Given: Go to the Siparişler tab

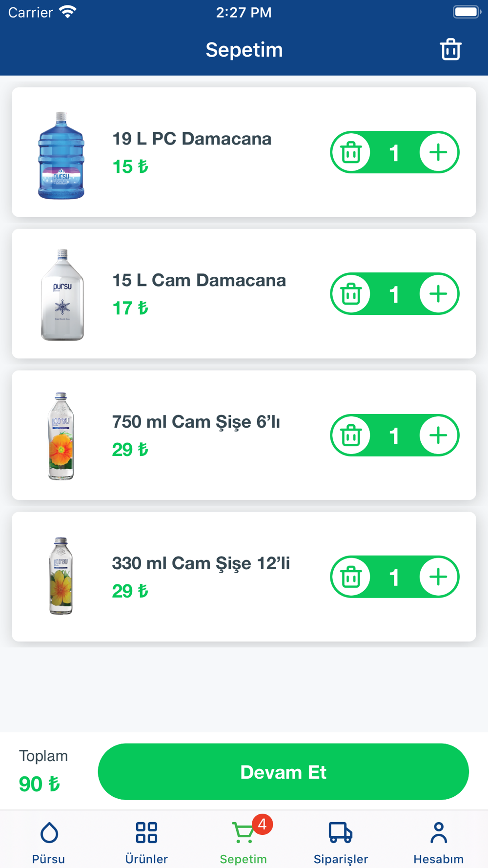Looking at the screenshot, I should (x=341, y=841).
